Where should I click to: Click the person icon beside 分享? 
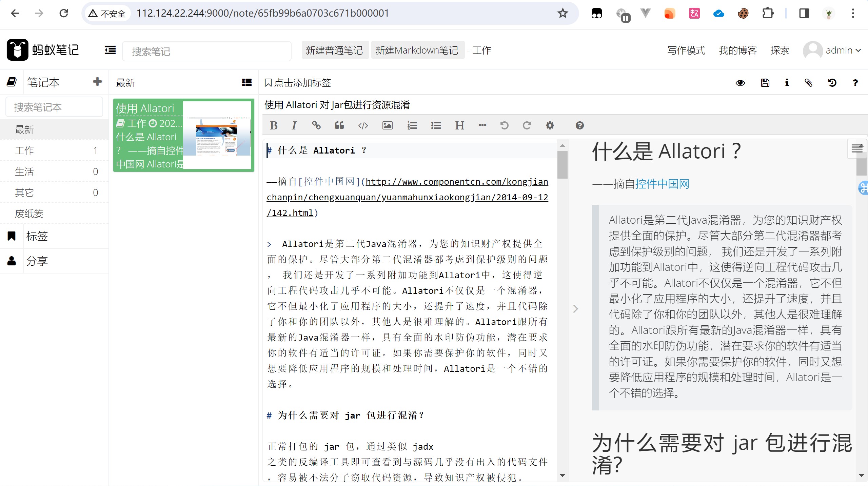12,261
